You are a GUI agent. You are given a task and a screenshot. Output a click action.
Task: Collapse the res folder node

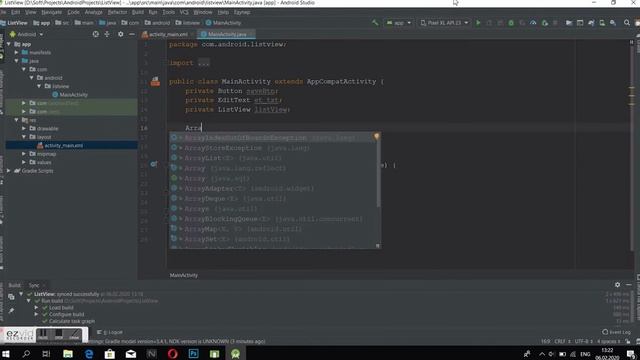[x=17, y=120]
